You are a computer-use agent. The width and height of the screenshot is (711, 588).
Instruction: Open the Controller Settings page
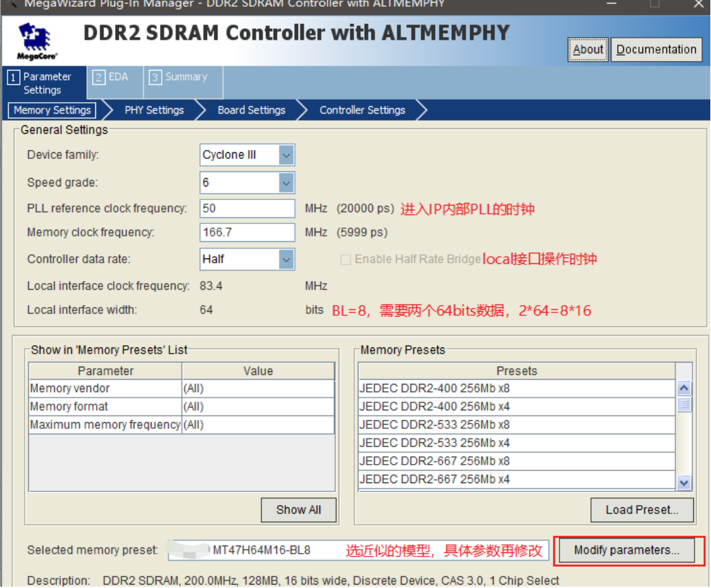coord(362,110)
